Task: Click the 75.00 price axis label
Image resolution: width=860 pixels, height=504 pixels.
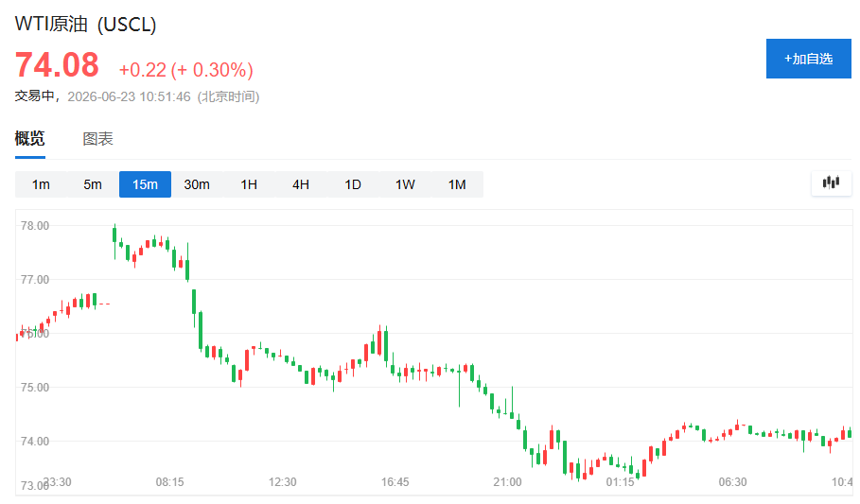Action: (x=35, y=387)
